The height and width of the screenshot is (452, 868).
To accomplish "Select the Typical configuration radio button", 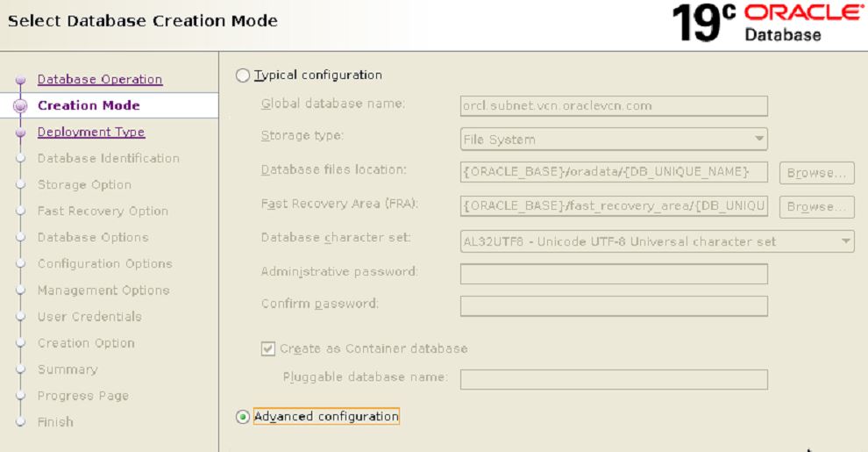I will [243, 75].
